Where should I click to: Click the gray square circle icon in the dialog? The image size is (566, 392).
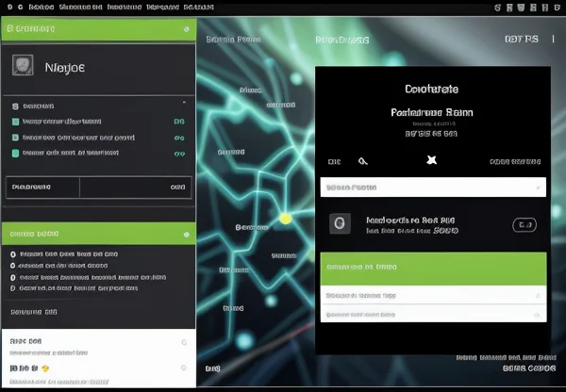click(340, 223)
